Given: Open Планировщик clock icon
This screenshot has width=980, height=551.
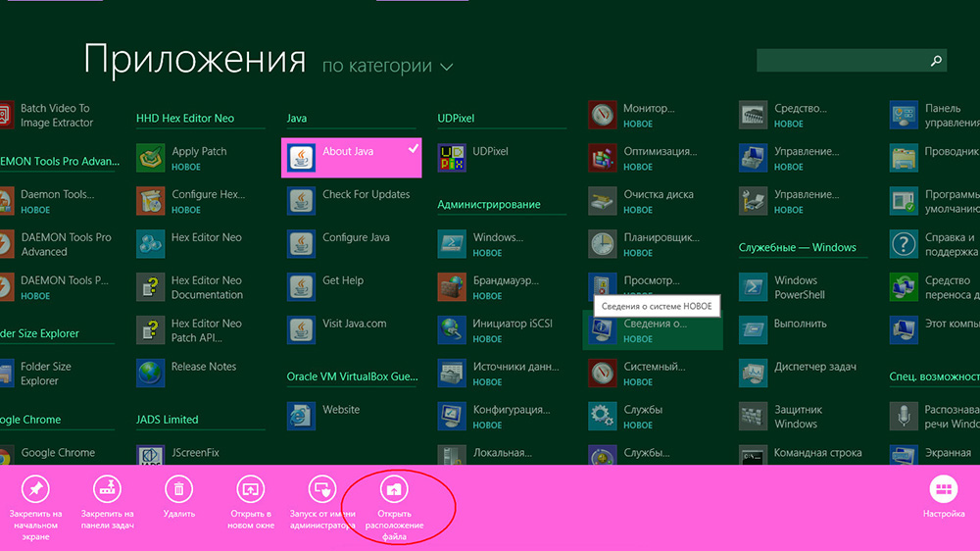Looking at the screenshot, I should click(x=603, y=244).
